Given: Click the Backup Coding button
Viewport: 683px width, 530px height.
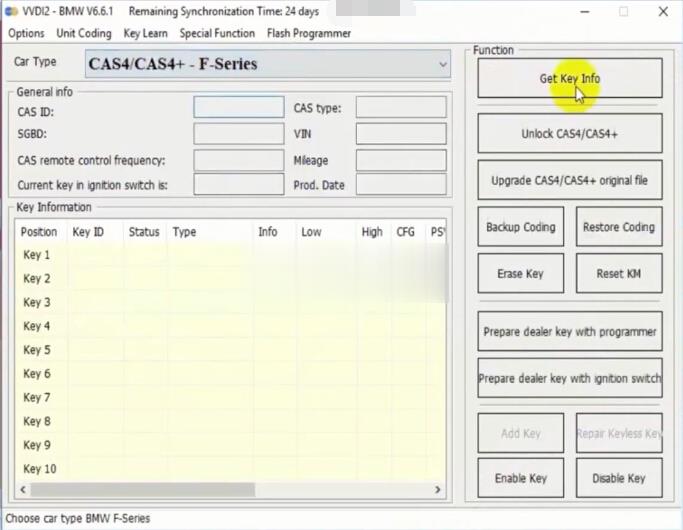Looking at the screenshot, I should [521, 227].
